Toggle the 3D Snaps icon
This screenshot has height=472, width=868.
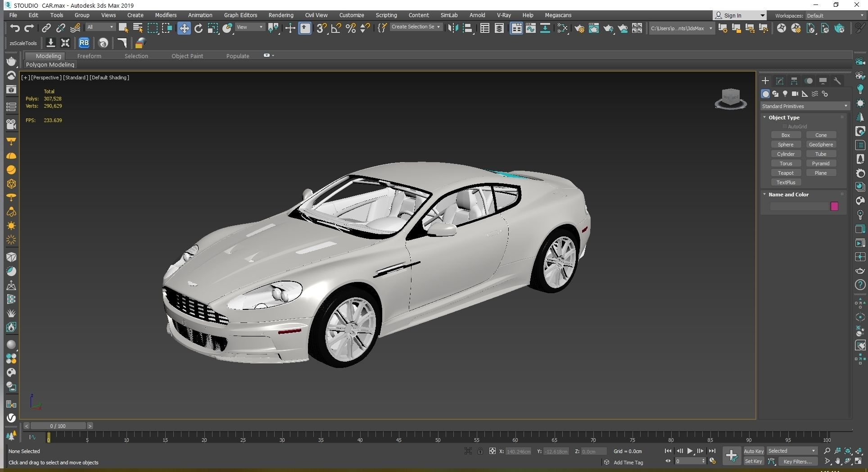(321, 28)
